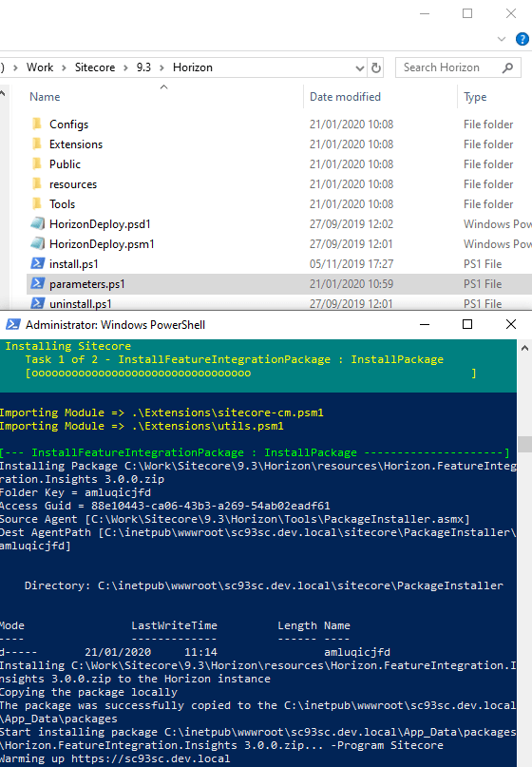The width and height of the screenshot is (532, 767).
Task: Click the Tools folder icon
Action: pos(37,204)
